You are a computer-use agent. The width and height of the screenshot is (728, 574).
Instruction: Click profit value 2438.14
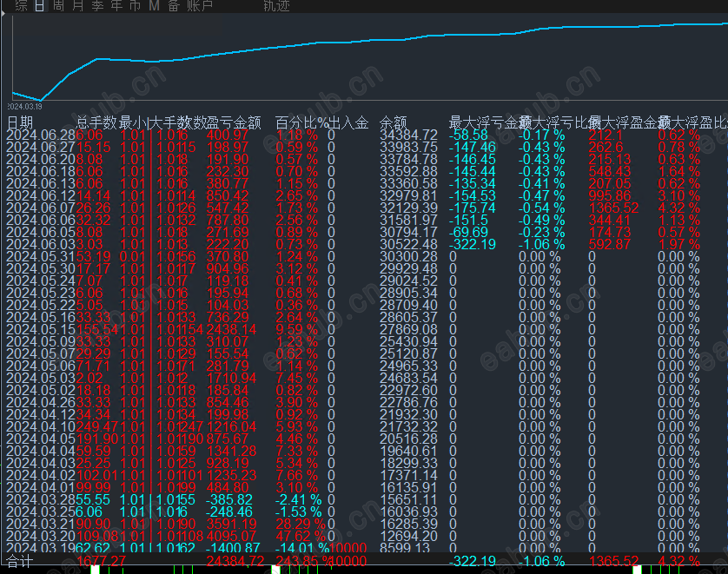[x=231, y=329]
